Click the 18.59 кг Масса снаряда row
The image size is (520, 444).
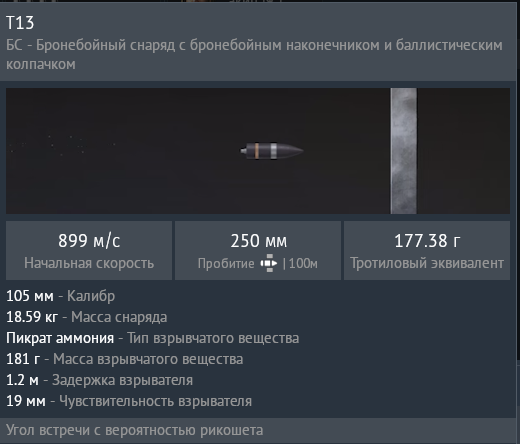[x=87, y=317]
